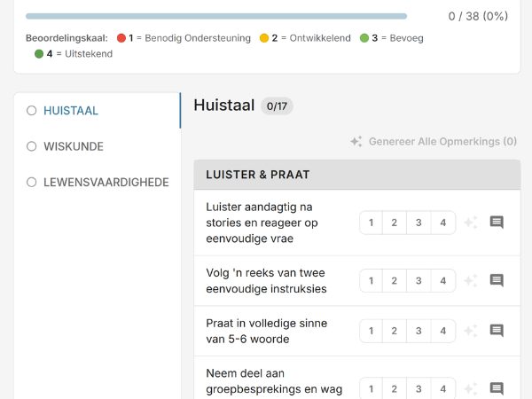This screenshot has width=532, height=399.
Task: Click 'Volg 'n reeks van twee' criterion text
Action: click(266, 280)
